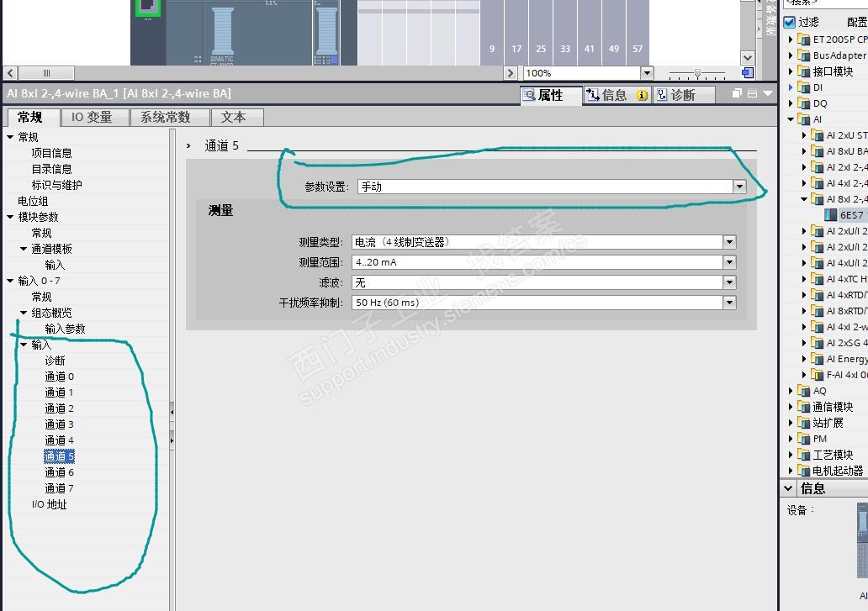The image size is (868, 611).
Task: Select the 6ES7 module icon in catalog
Action: tap(830, 215)
